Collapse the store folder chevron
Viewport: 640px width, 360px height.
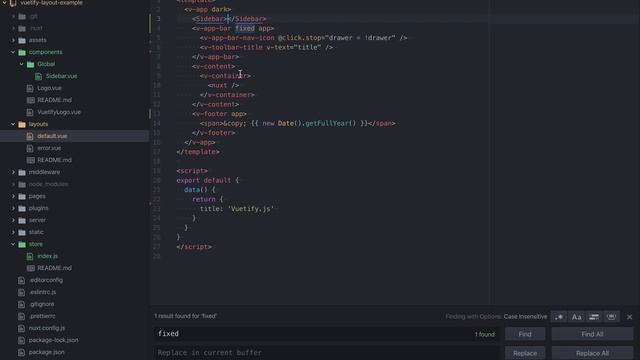point(13,244)
